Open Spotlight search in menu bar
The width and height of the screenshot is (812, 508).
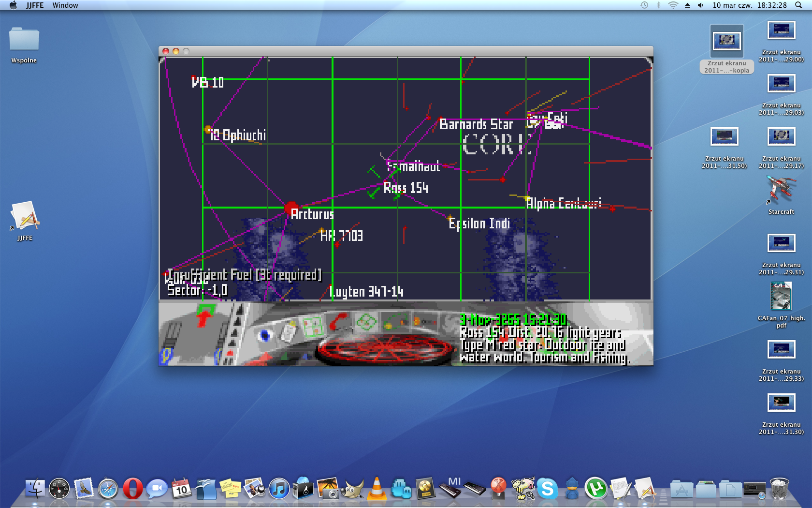799,5
